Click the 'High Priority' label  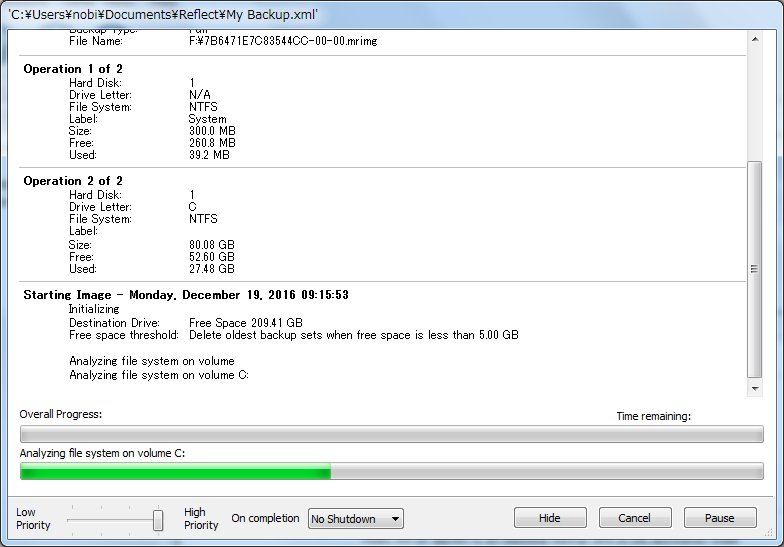(201, 518)
